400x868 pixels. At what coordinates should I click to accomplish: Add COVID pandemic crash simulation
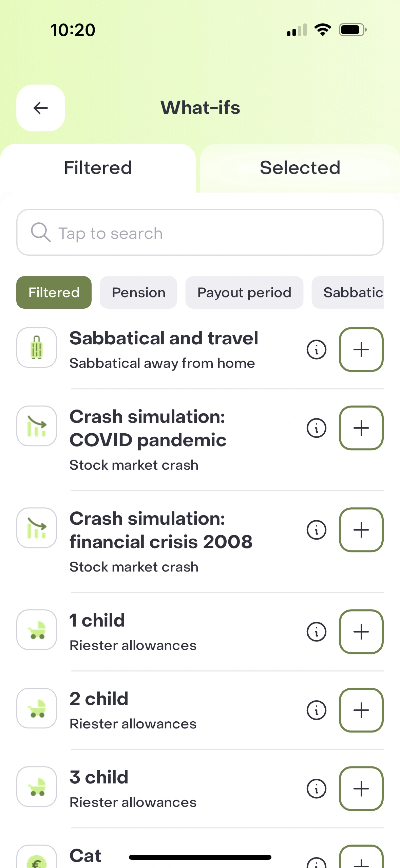click(361, 428)
